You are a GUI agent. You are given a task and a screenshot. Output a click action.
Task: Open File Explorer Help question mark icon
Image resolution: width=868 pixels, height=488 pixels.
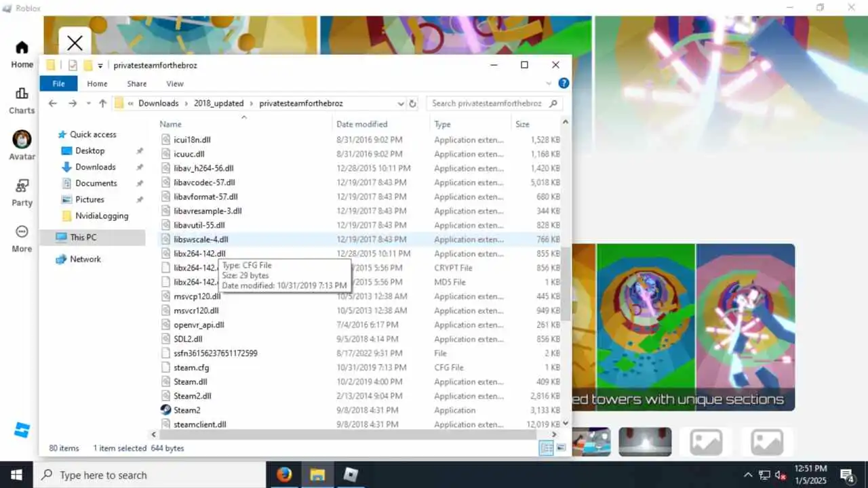coord(564,83)
